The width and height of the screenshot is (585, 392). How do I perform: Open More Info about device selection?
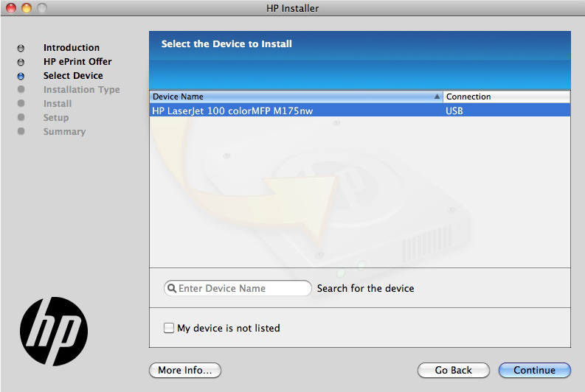click(x=185, y=370)
